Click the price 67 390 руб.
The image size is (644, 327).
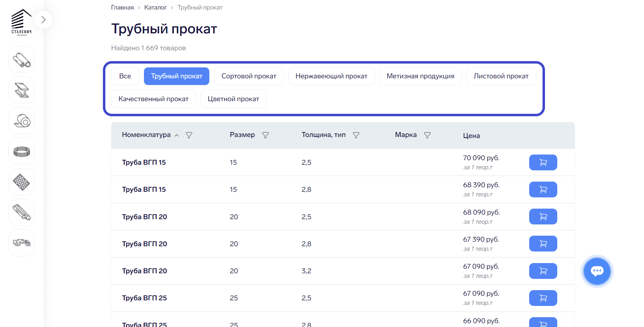point(481,239)
